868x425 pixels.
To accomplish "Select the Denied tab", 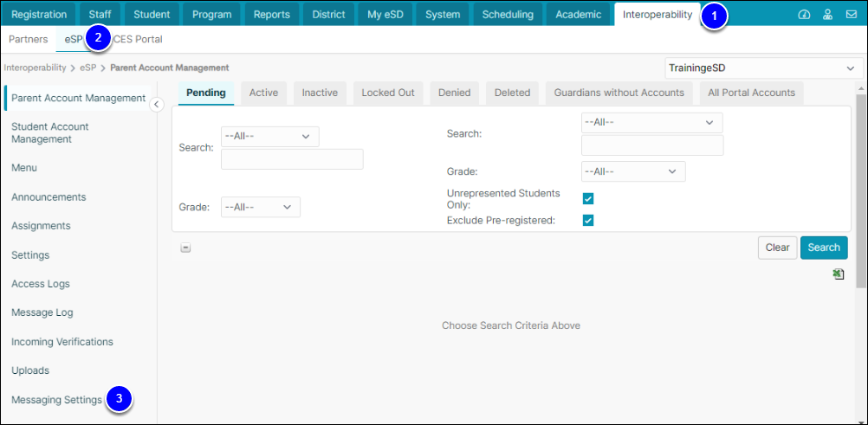I will click(455, 93).
